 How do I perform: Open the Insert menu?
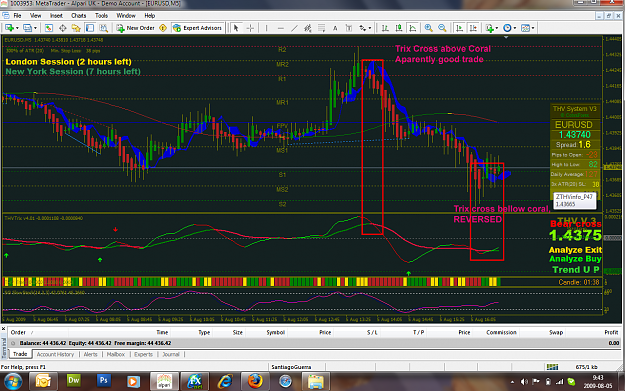click(56, 16)
